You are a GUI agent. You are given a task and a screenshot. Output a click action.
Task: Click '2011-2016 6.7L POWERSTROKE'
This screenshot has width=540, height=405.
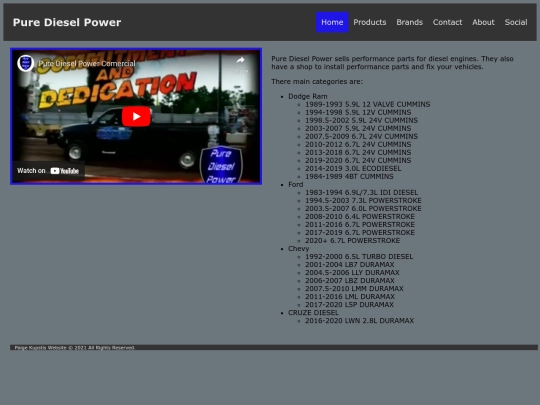coord(360,225)
